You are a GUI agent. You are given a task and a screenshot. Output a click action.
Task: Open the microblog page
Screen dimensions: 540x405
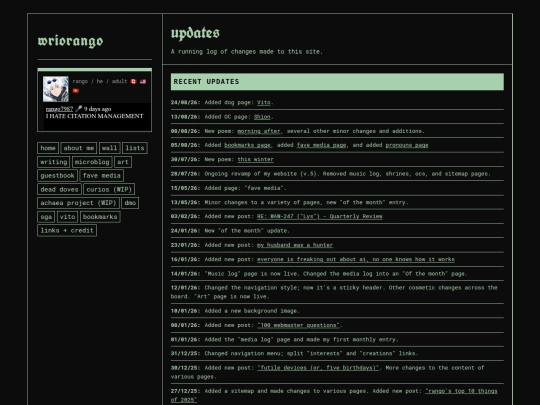point(92,162)
